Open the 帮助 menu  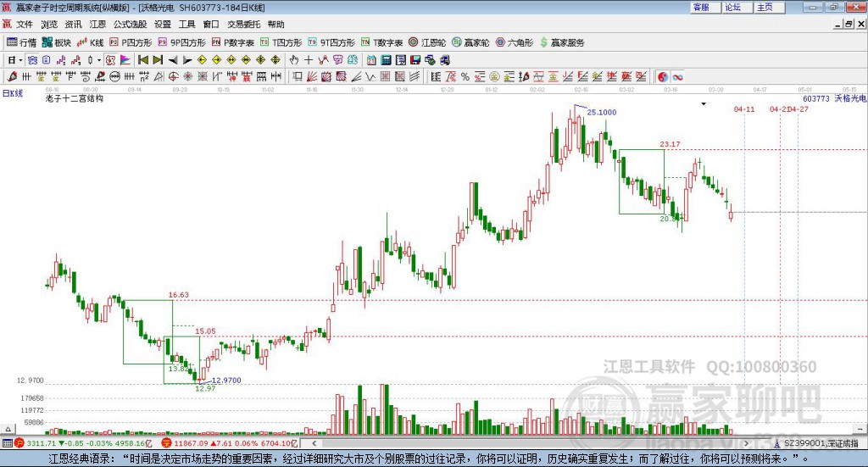pyautogui.click(x=275, y=25)
